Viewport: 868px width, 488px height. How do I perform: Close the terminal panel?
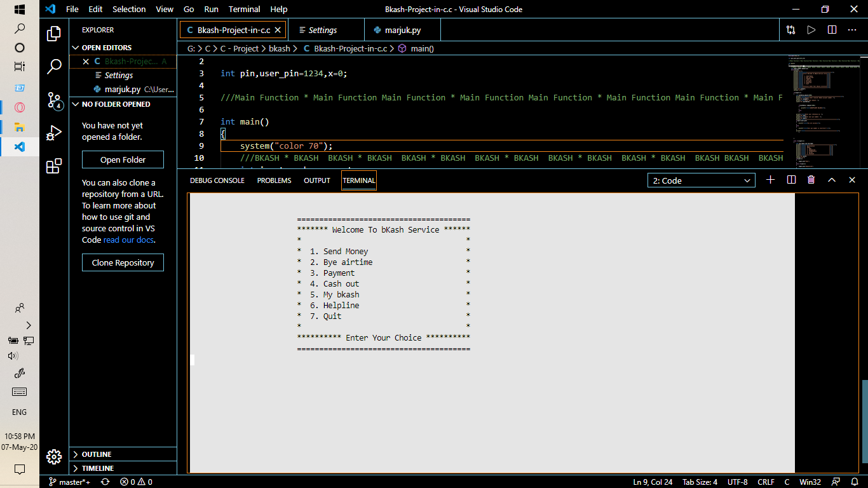(852, 180)
